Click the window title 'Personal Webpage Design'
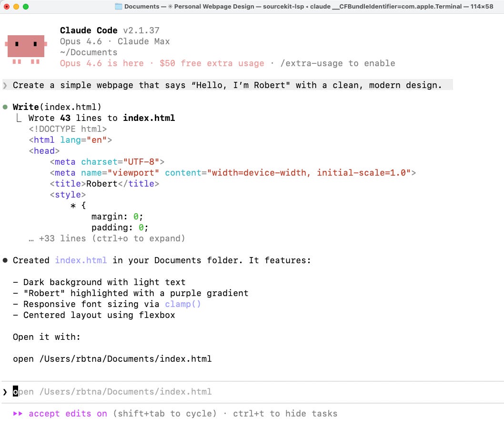Viewport: 504px width, 436px height. [214, 6]
